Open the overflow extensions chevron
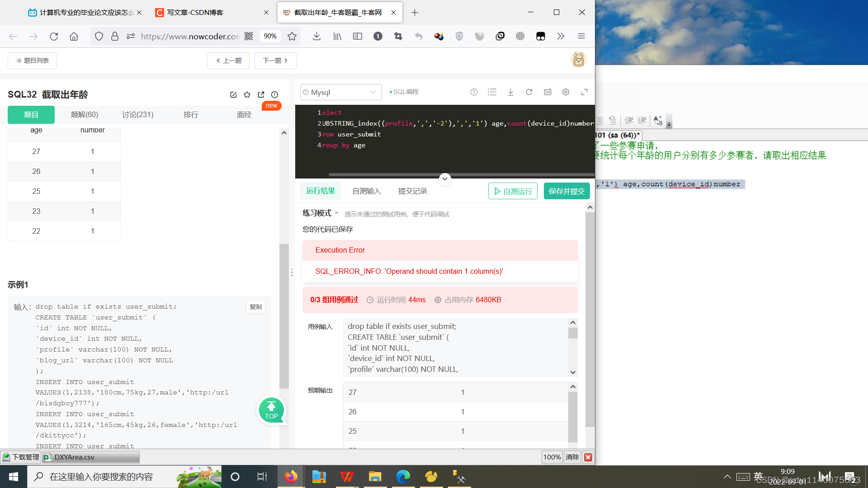The width and height of the screenshot is (868, 488). [561, 36]
